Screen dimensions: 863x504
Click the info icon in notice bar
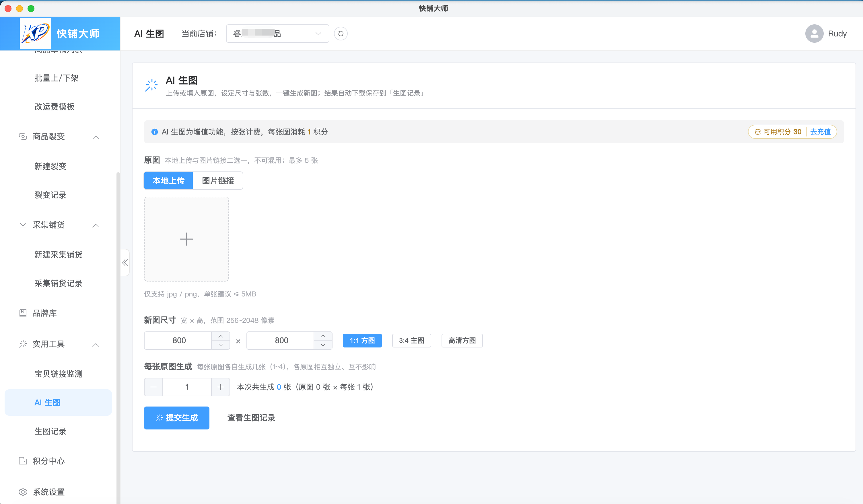click(x=154, y=132)
